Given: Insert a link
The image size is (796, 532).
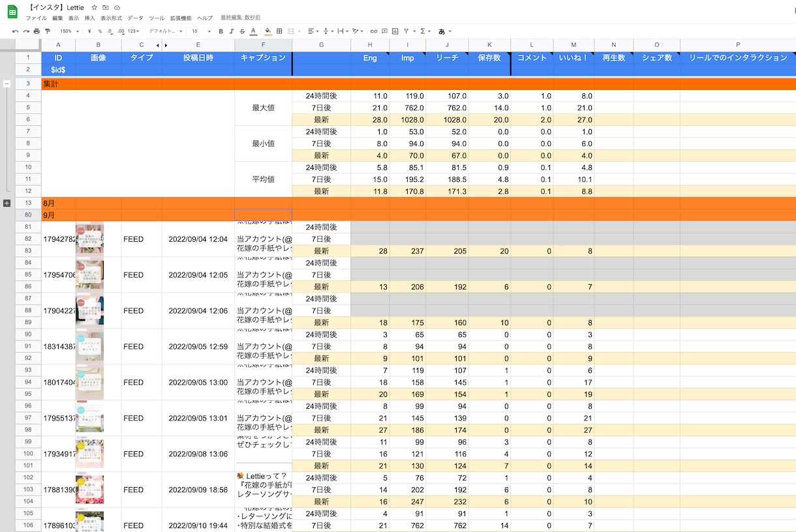Looking at the screenshot, I should coord(374,31).
